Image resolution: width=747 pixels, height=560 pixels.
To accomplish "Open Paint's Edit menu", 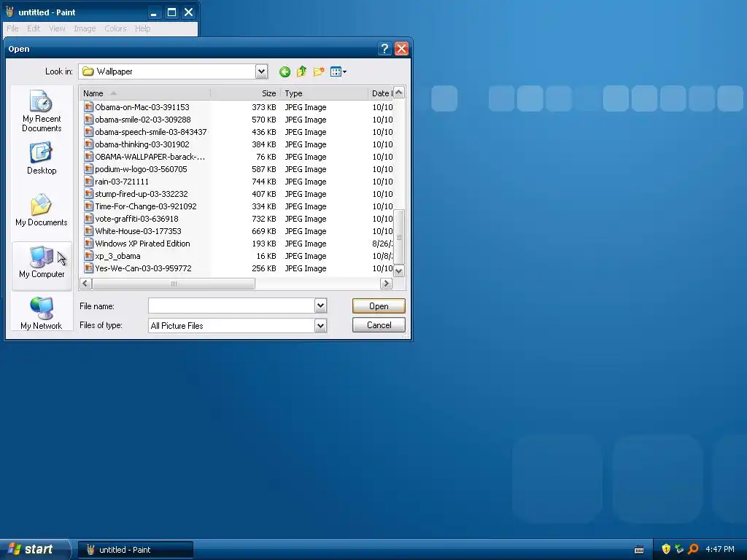I will (x=34, y=28).
